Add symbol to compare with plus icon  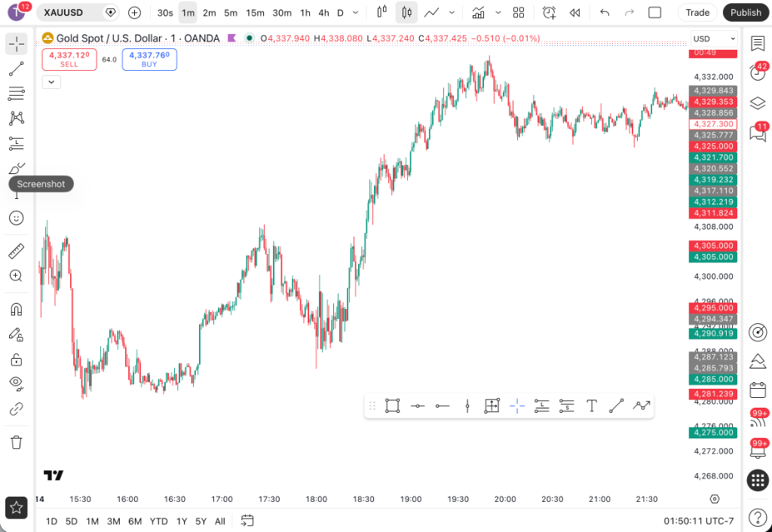pos(134,12)
